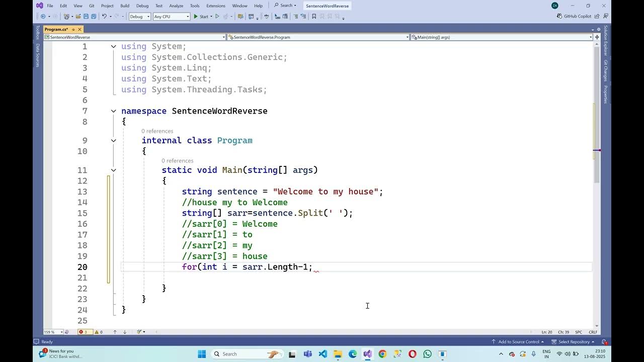Click the warnings count indicator showing 0
This screenshot has height=362, width=644.
pos(99,332)
